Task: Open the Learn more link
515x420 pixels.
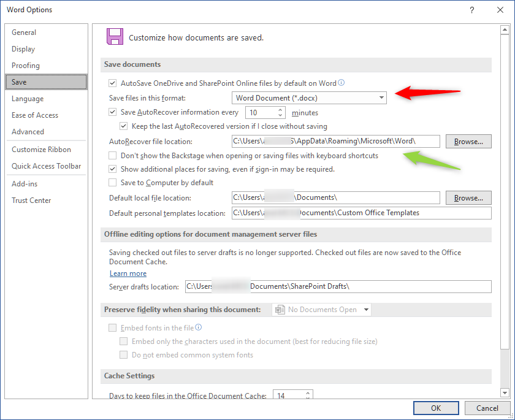Action: point(128,273)
